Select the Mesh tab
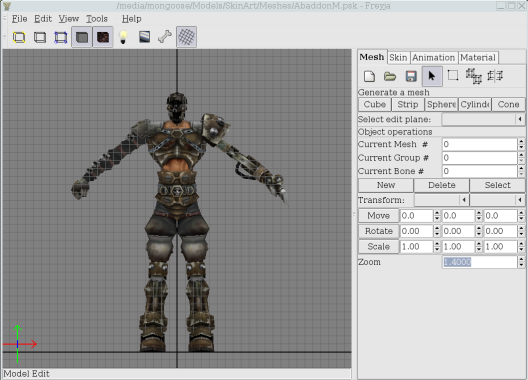This screenshot has width=528, height=380. click(372, 57)
